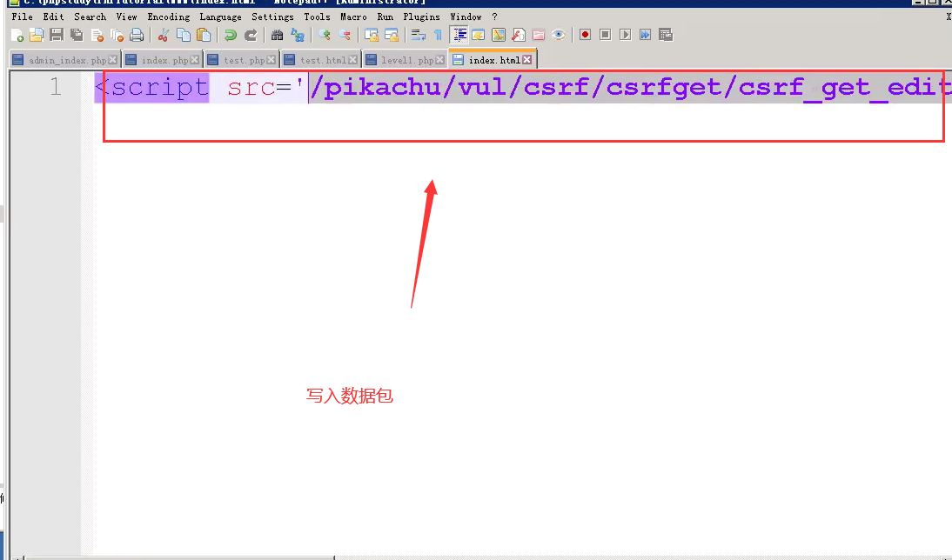Screen dimensions: 952x560
Task: Save the recorded macro icon
Action: (x=666, y=35)
